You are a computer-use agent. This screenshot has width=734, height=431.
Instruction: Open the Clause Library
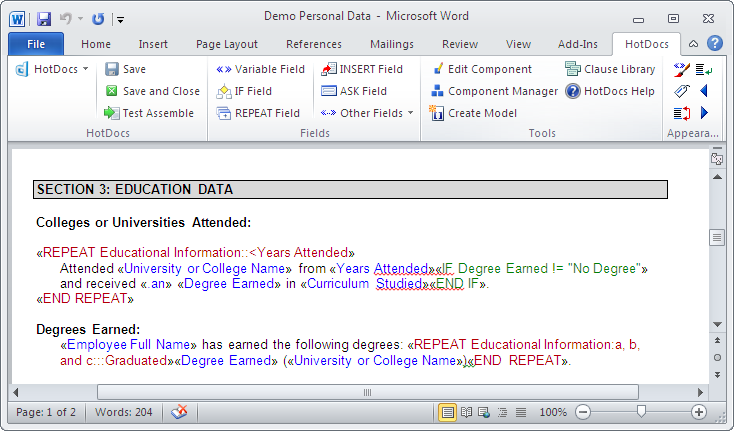(x=610, y=69)
